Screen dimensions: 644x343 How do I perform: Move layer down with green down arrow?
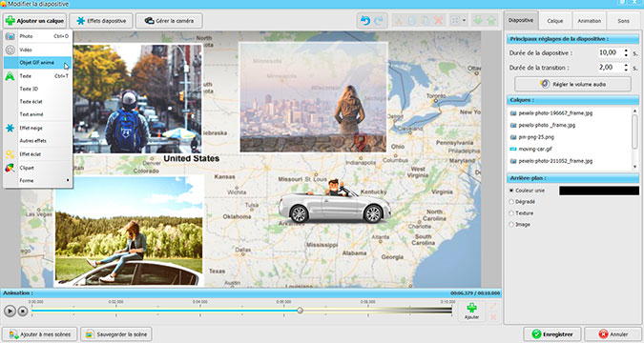(x=478, y=21)
